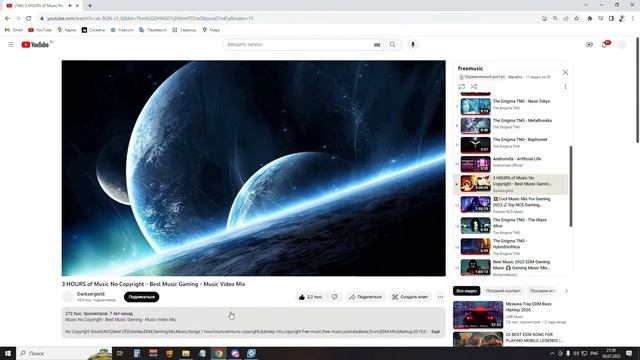This screenshot has width=640, height=360.
Task: Open Chrome tab search chevron
Action: (x=587, y=5)
